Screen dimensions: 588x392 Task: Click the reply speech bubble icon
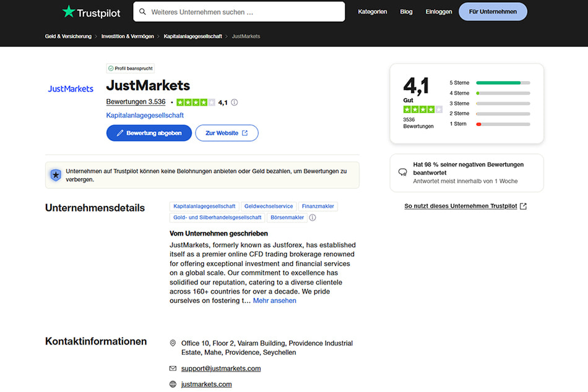point(402,172)
